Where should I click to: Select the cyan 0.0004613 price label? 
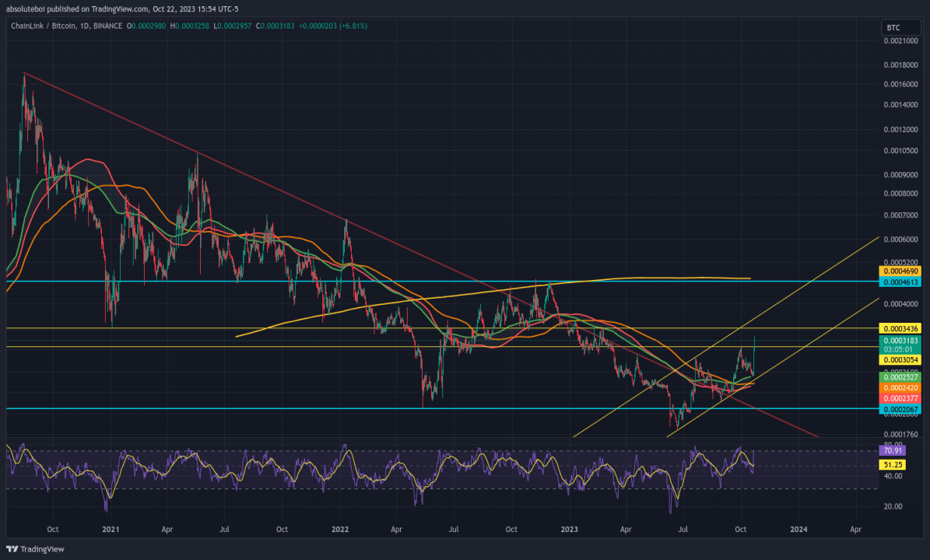coord(900,282)
